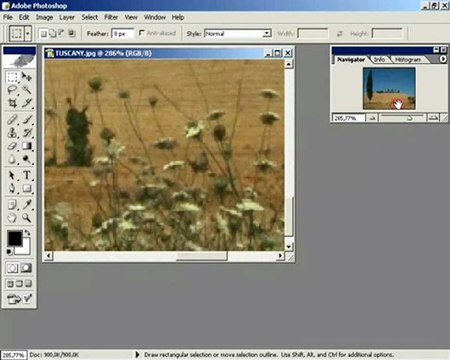Select the Dodge tool
The height and width of the screenshot is (360, 450).
coord(27,159)
